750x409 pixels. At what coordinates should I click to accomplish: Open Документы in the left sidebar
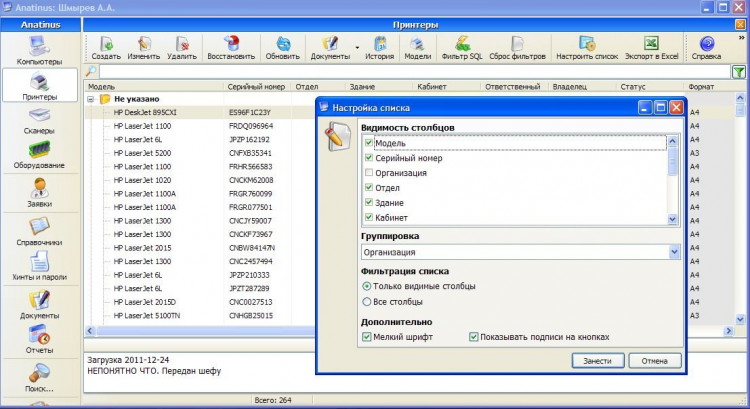39,305
